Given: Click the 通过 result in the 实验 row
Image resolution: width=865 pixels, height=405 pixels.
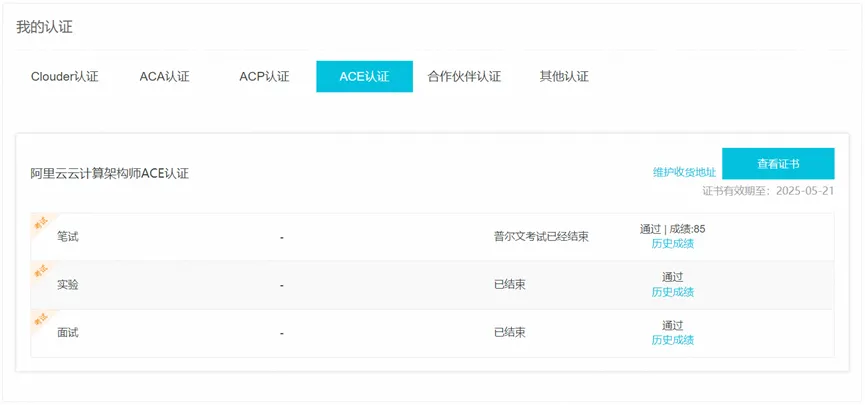Looking at the screenshot, I should pos(672,277).
